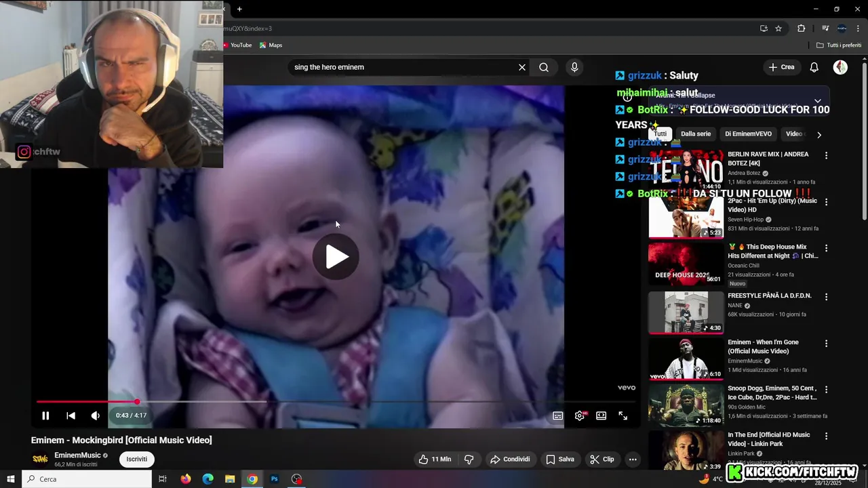Screen dimensions: 868x488
Task: Click the red playhead dot on progress bar
Action: pos(137,402)
